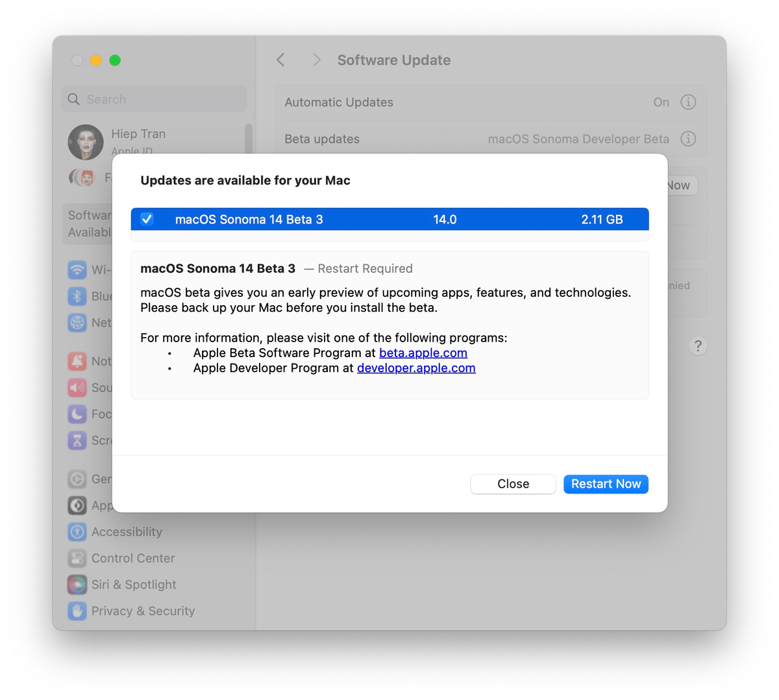Open Focus moon icon in sidebar

[77, 414]
